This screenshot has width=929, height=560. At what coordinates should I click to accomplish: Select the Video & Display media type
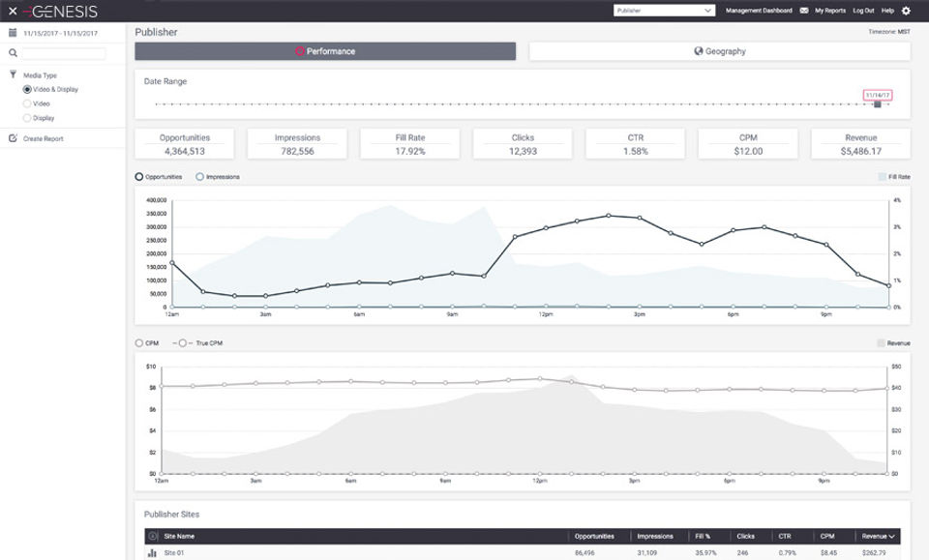(27, 89)
